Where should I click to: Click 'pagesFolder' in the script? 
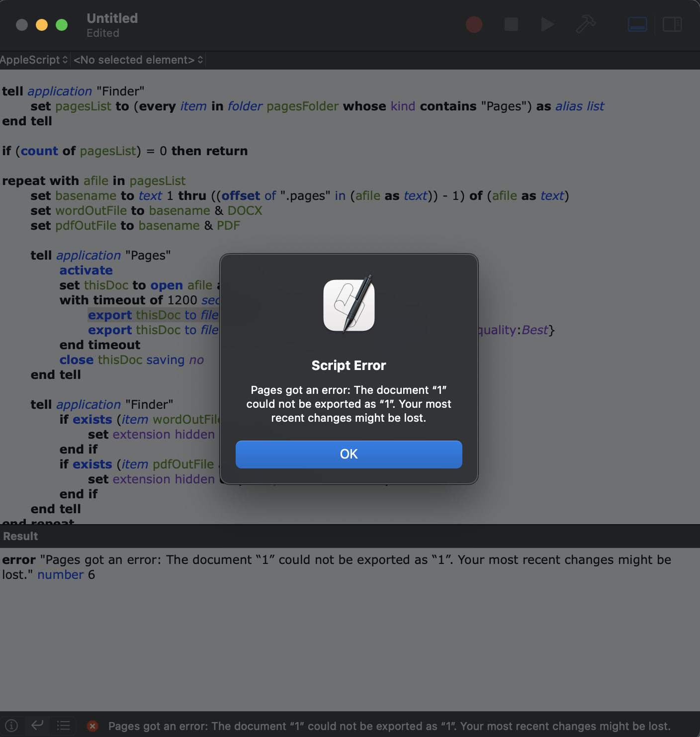pyautogui.click(x=303, y=106)
